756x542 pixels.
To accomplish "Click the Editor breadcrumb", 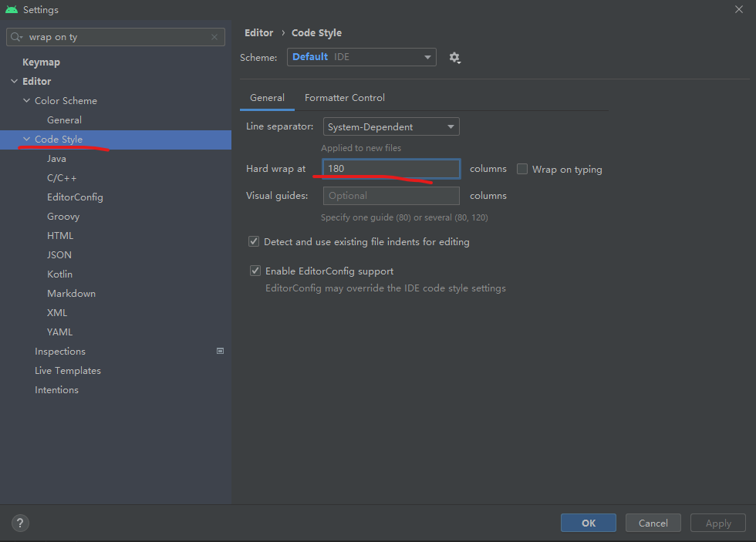I will [259, 32].
